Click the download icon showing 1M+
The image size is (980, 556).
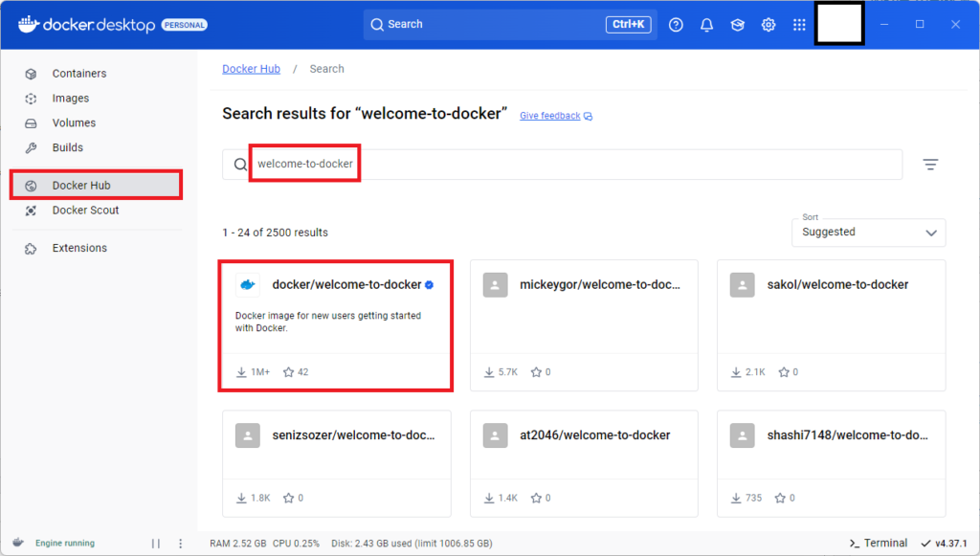(x=241, y=372)
